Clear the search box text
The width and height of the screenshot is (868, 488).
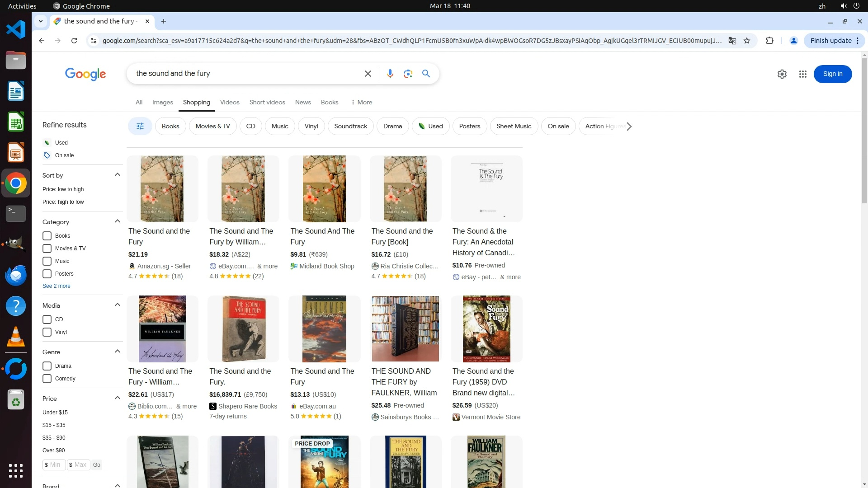click(x=368, y=74)
